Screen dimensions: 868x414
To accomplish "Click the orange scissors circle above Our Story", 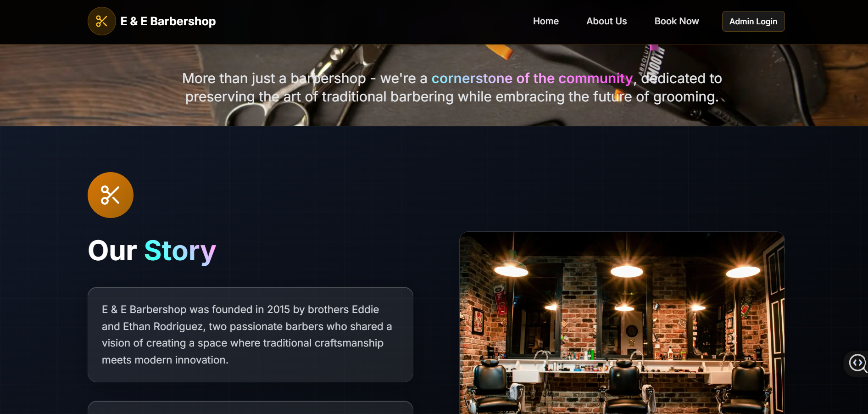I will (111, 195).
